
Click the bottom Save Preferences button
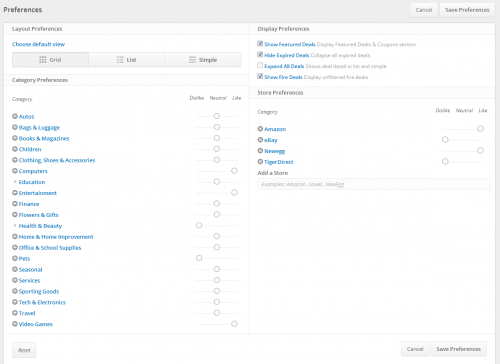pyautogui.click(x=459, y=349)
